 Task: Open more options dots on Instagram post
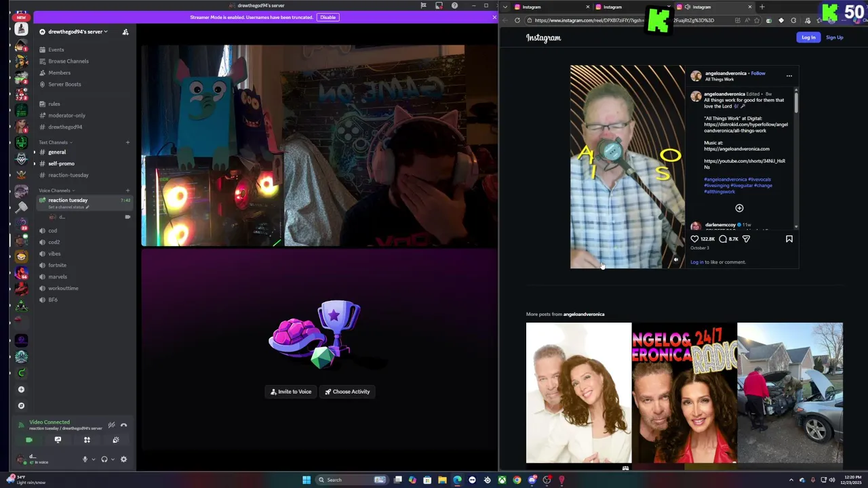click(789, 76)
